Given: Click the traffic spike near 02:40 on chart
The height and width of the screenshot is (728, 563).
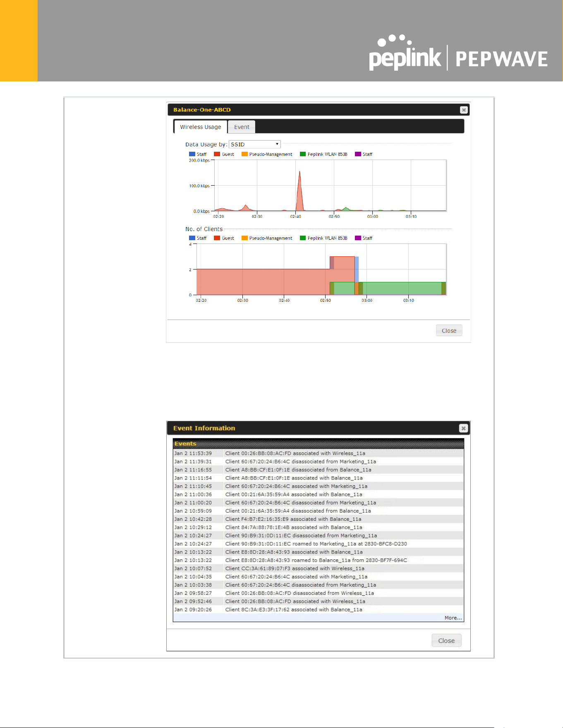Looking at the screenshot, I should point(299,190).
